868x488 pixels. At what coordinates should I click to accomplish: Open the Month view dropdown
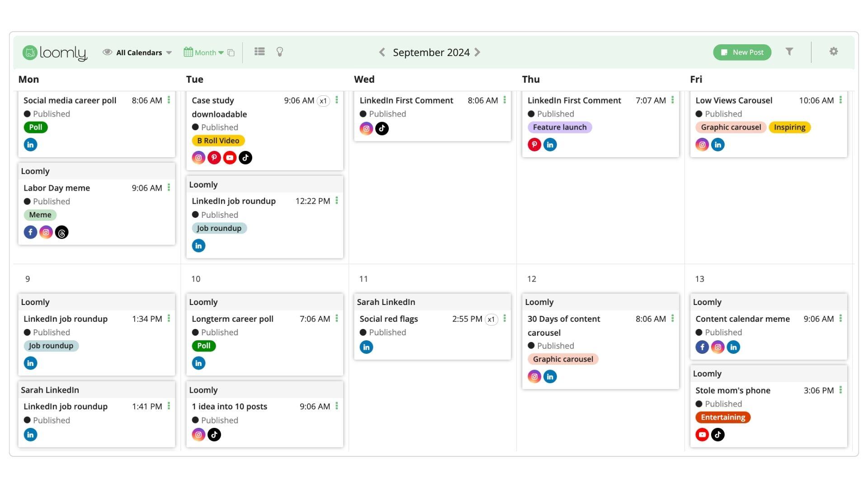[207, 52]
